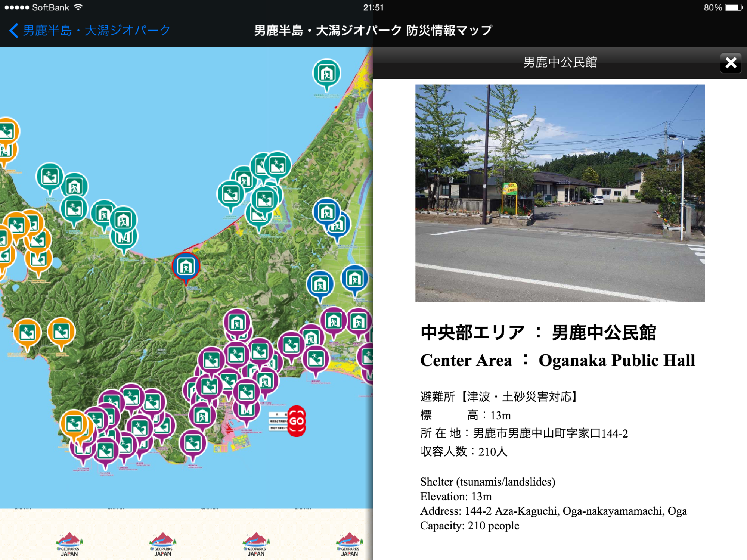Tap the second Geoparks Japan logo from the left
Screen dimensions: 747x560
163,544
